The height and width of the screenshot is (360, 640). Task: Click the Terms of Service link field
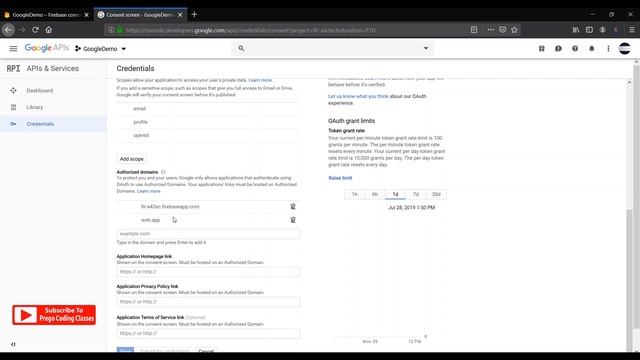(x=208, y=333)
